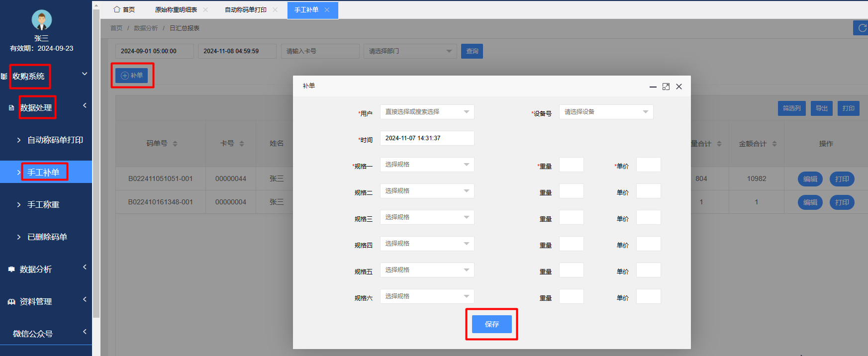Image resolution: width=868 pixels, height=356 pixels.
Task: Minimize the 补单 dialog
Action: point(653,87)
